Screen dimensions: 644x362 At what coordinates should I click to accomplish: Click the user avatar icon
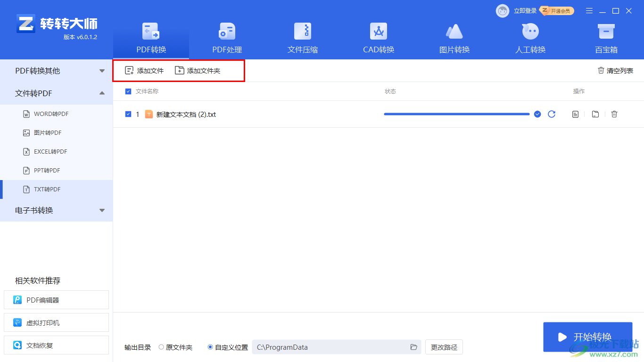coord(503,11)
